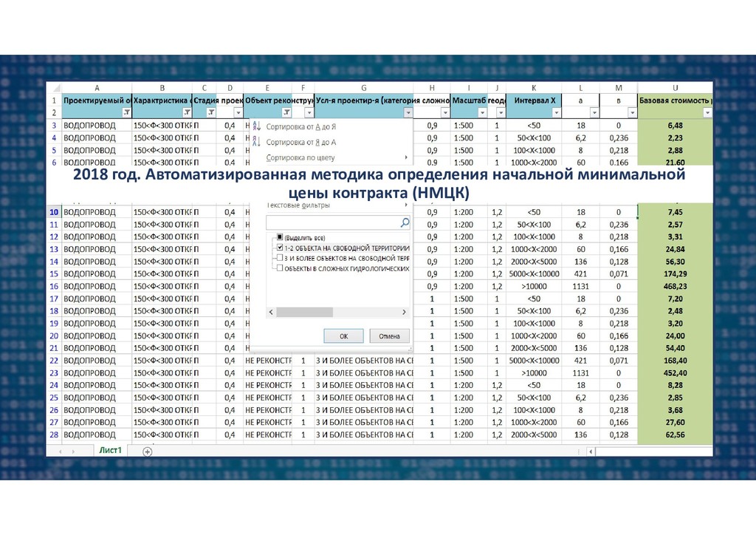Image resolution: width=756 pixels, height=535 pixels.
Task: Click the select-all corner of the sheet
Action: click(54, 88)
